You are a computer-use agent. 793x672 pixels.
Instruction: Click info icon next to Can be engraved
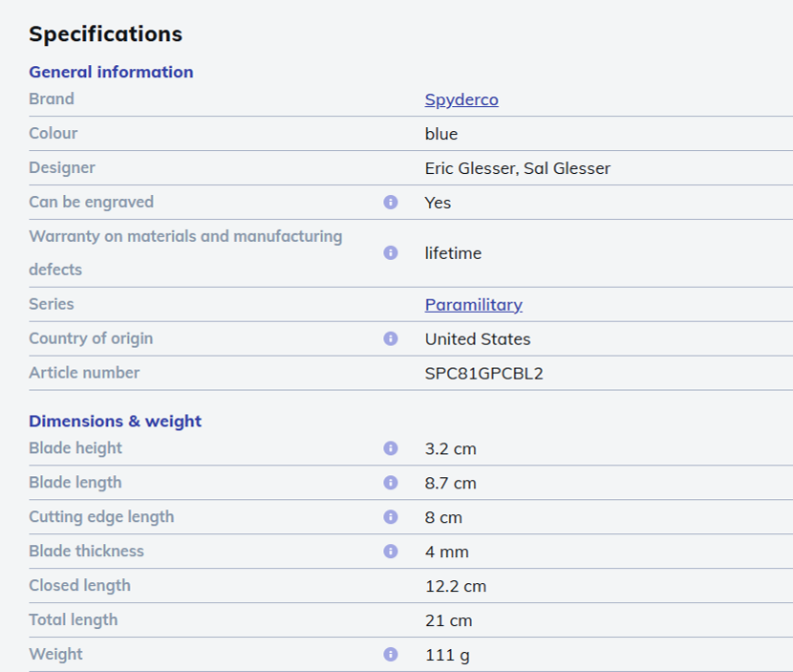pos(391,202)
